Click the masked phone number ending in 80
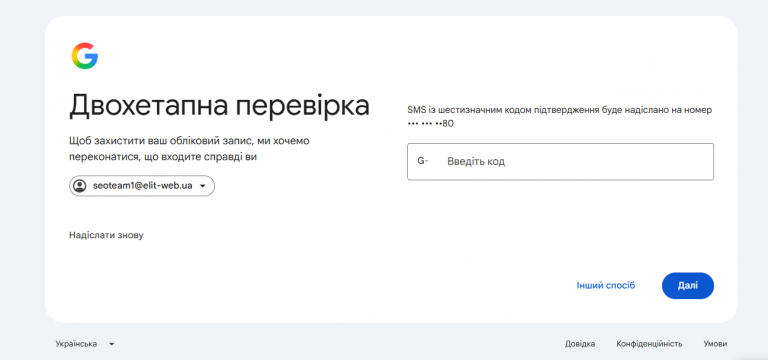The height and width of the screenshot is (360, 768). [x=431, y=124]
